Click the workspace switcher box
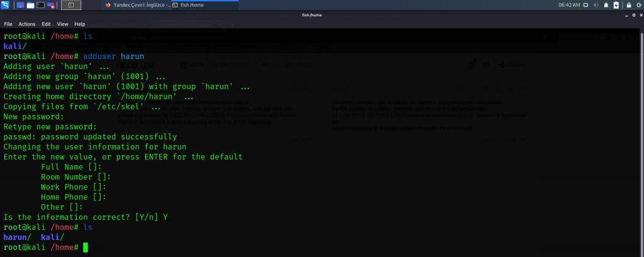 tap(71, 5)
